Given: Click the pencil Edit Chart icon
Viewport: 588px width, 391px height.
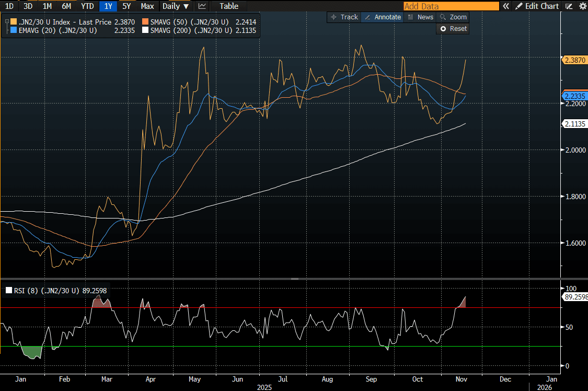Looking at the screenshot, I should click(519, 6).
